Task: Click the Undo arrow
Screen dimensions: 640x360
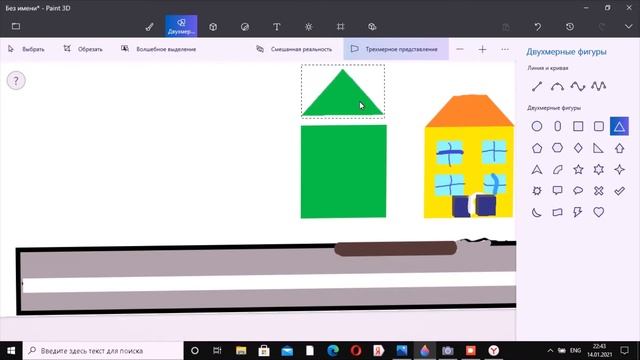Action: click(x=538, y=27)
